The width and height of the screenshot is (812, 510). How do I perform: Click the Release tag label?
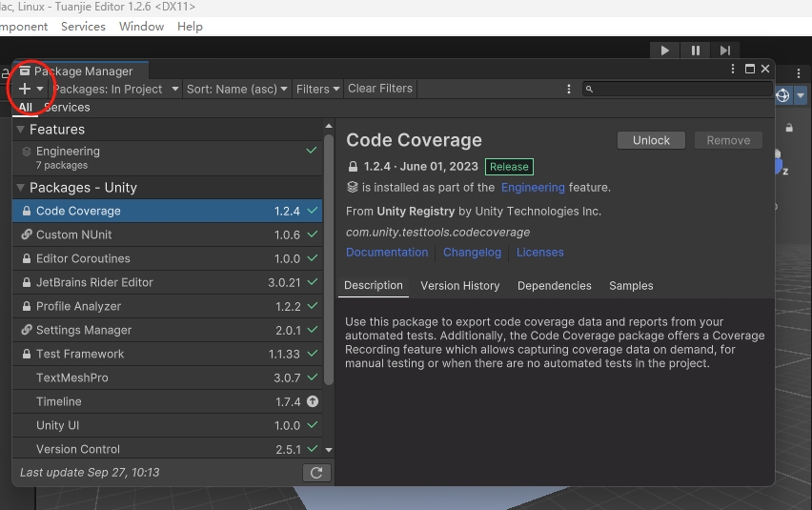point(509,167)
